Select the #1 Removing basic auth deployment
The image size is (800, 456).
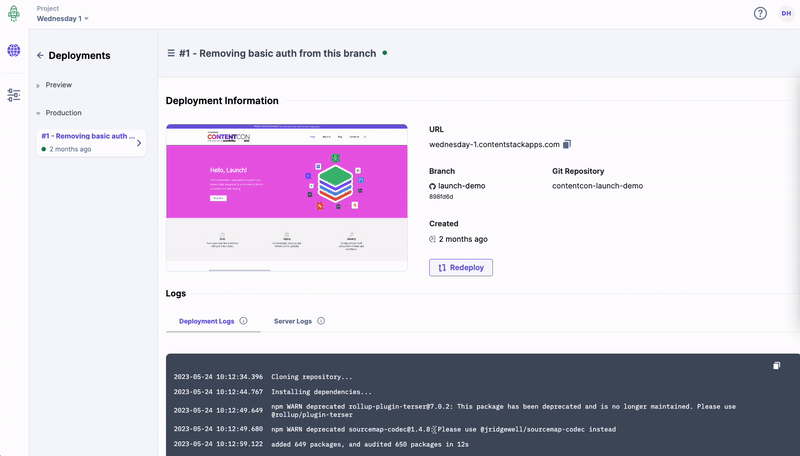(90, 142)
